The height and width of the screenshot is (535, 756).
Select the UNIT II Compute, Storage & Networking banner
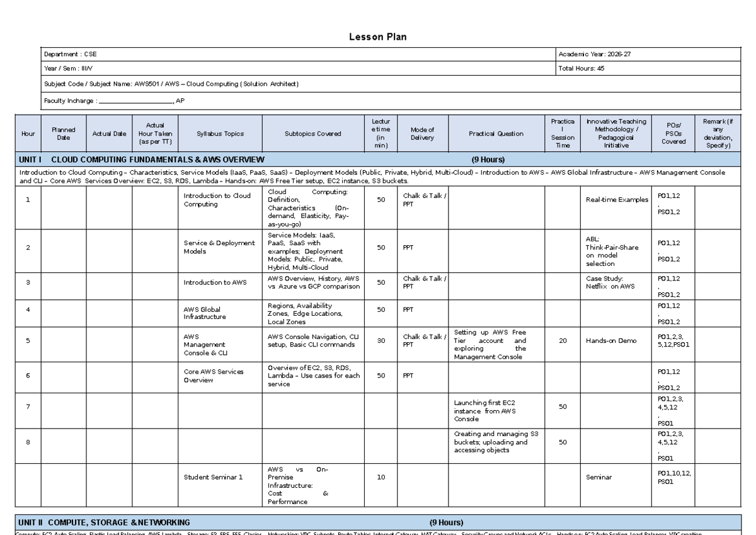(x=378, y=522)
